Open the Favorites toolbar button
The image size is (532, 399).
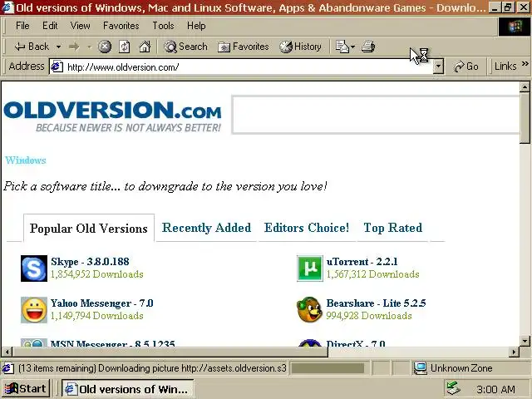(243, 47)
